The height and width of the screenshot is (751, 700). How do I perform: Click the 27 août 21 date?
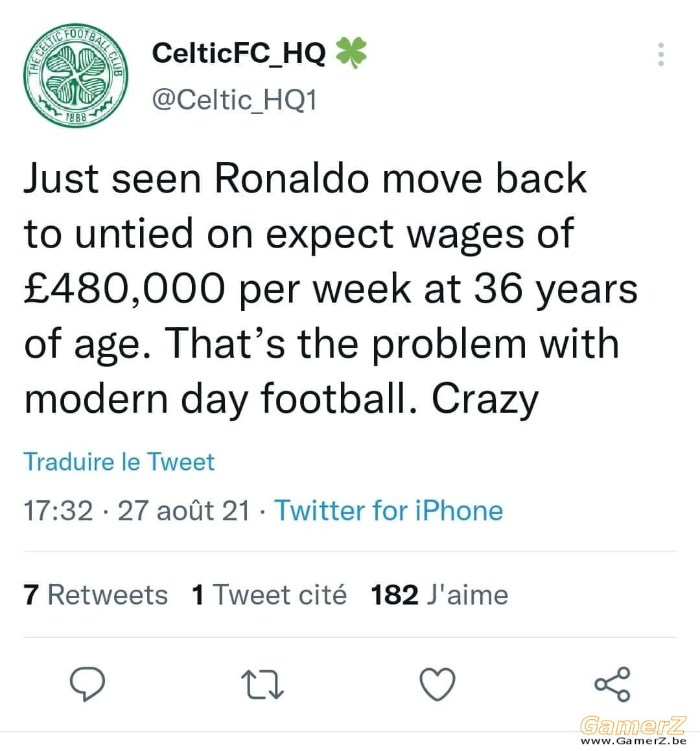click(x=184, y=511)
